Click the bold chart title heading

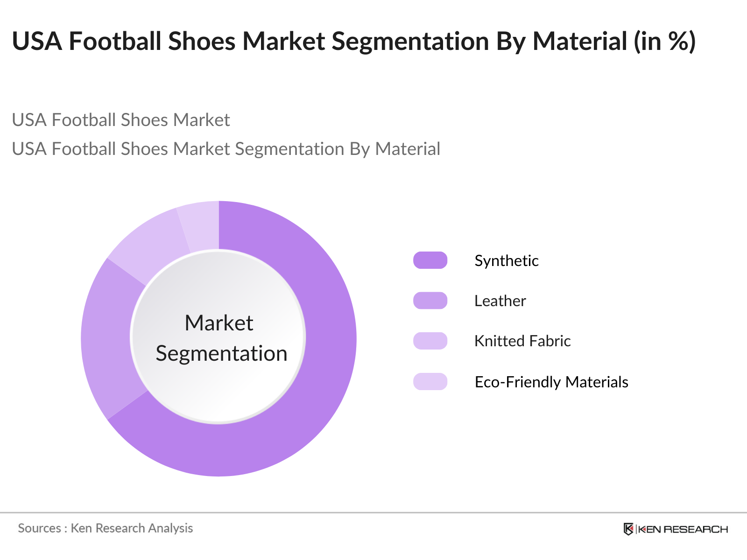click(353, 41)
